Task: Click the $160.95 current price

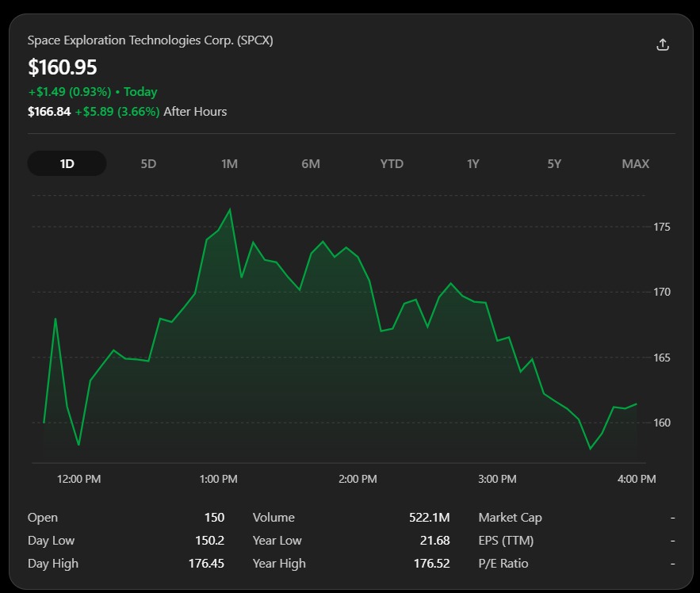Action: point(62,67)
